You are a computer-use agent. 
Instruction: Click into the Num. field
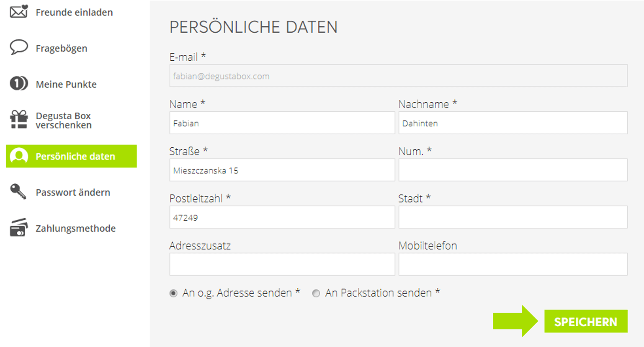coord(513,170)
